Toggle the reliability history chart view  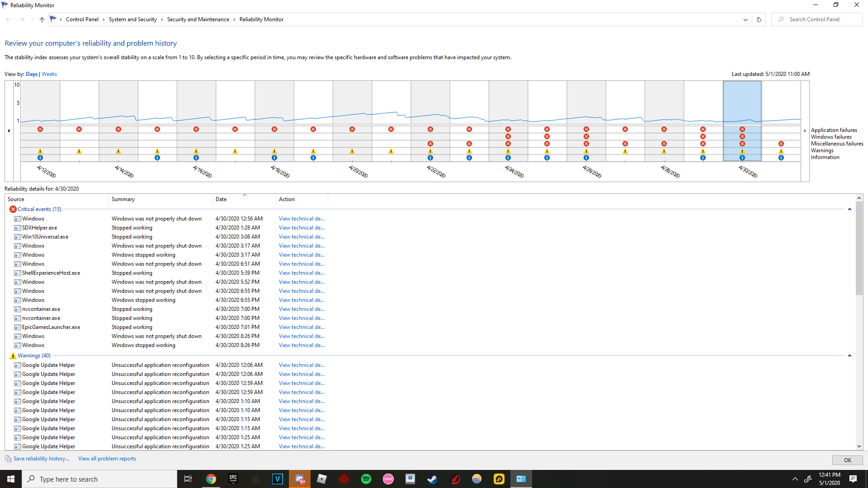coord(49,74)
